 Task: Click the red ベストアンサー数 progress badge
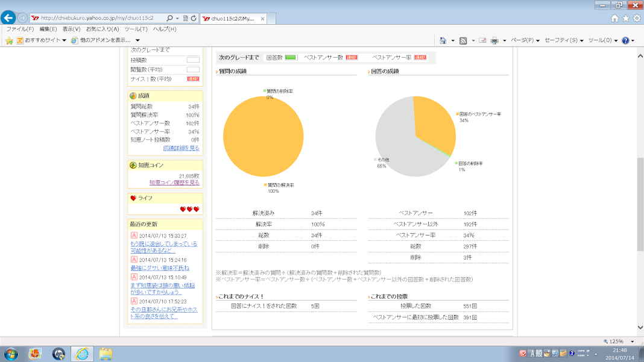coord(352,57)
